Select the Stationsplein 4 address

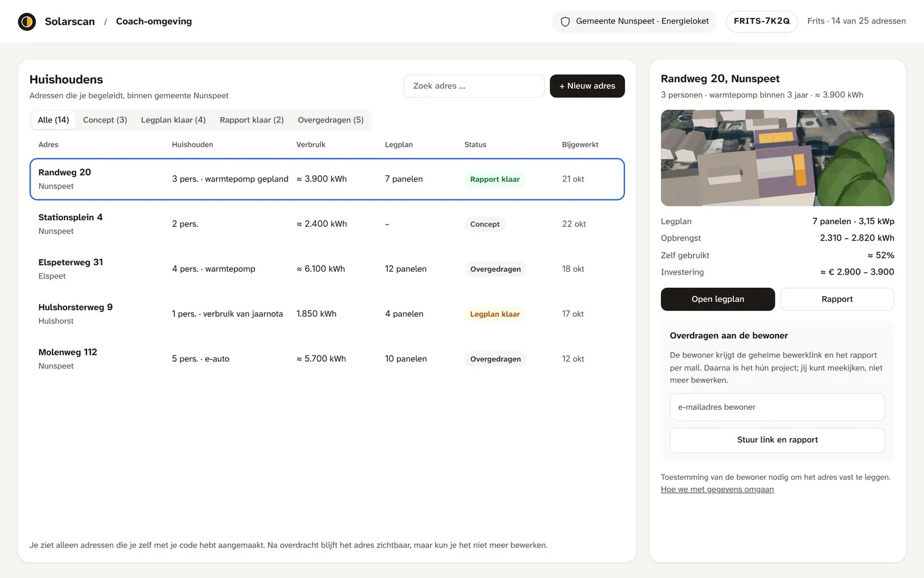(x=327, y=224)
